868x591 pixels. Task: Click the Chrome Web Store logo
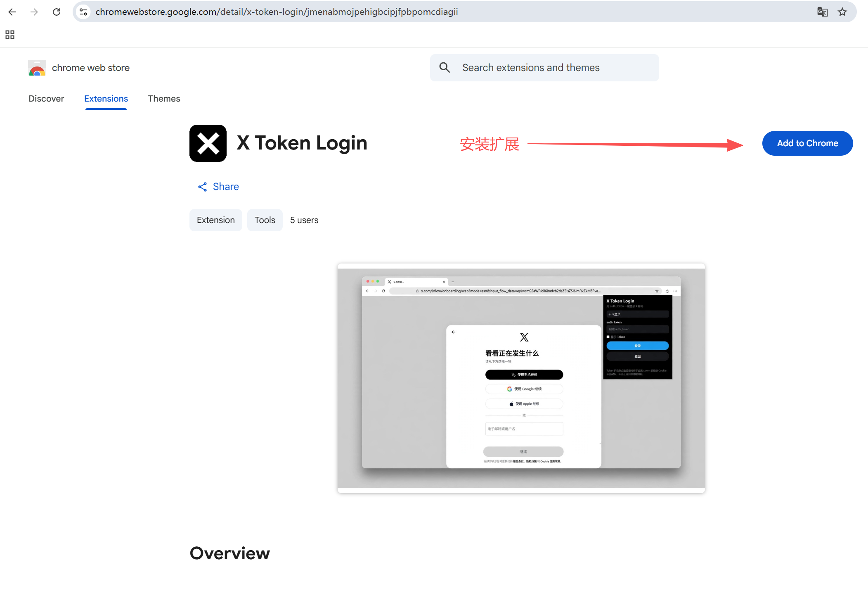point(37,68)
